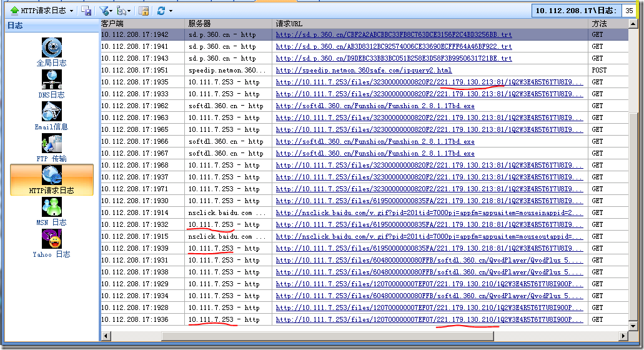Screen dimensions: 644x350
Task: Open the nsclick.baidu.com mouseinappid link
Action: pos(429,212)
